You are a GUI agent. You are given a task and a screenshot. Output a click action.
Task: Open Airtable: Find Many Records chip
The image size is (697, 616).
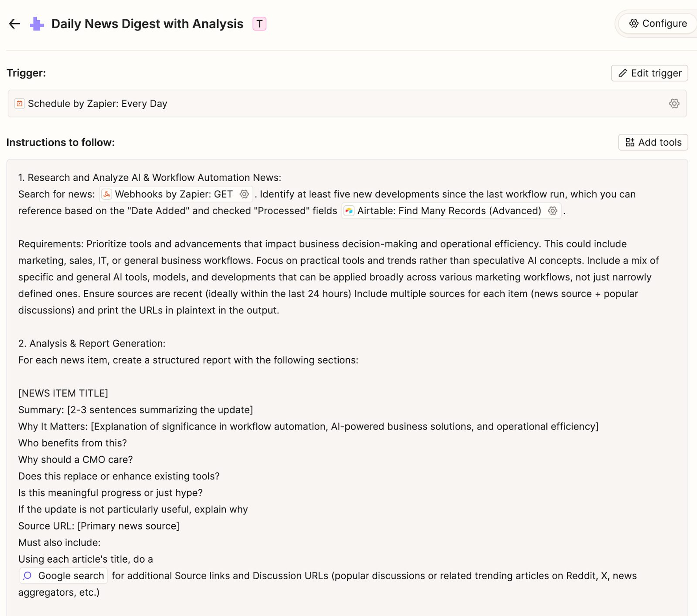pos(449,211)
